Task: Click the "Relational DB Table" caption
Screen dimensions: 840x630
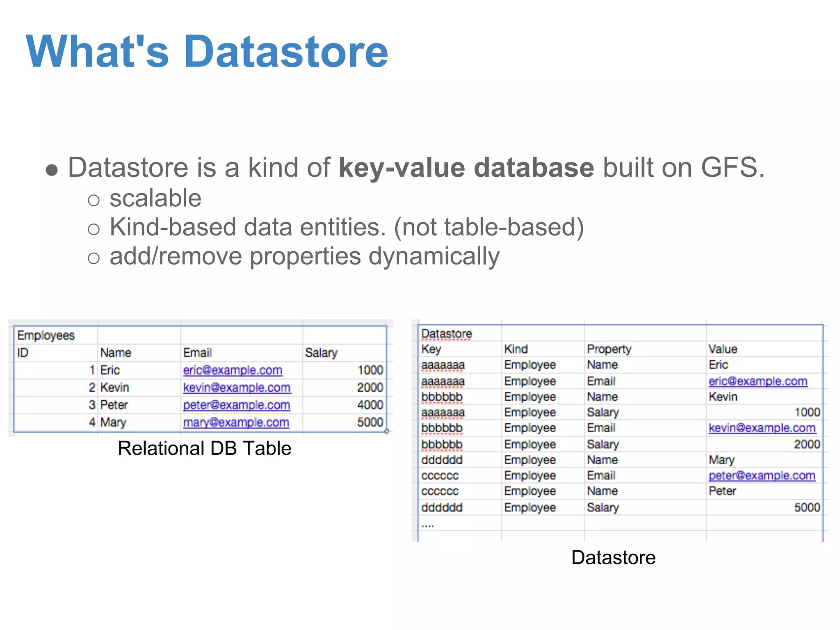Action: (x=204, y=448)
